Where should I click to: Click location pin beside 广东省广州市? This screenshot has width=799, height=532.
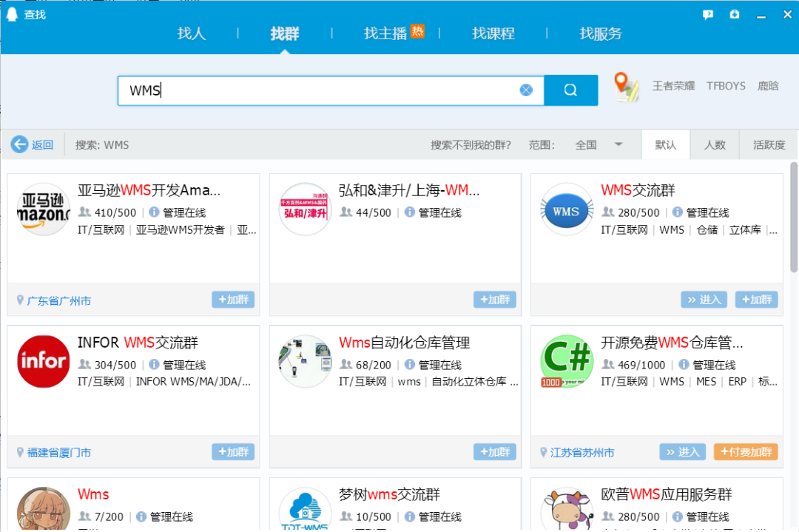tap(20, 300)
